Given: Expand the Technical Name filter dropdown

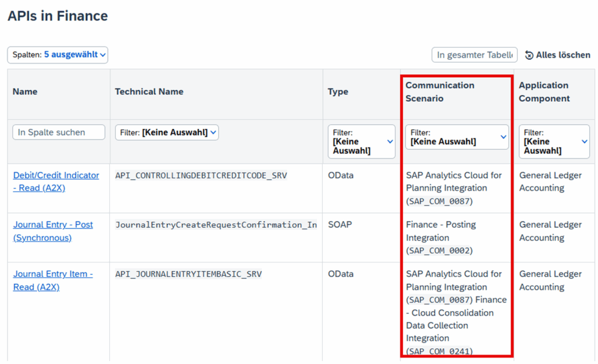Looking at the screenshot, I should point(167,132).
